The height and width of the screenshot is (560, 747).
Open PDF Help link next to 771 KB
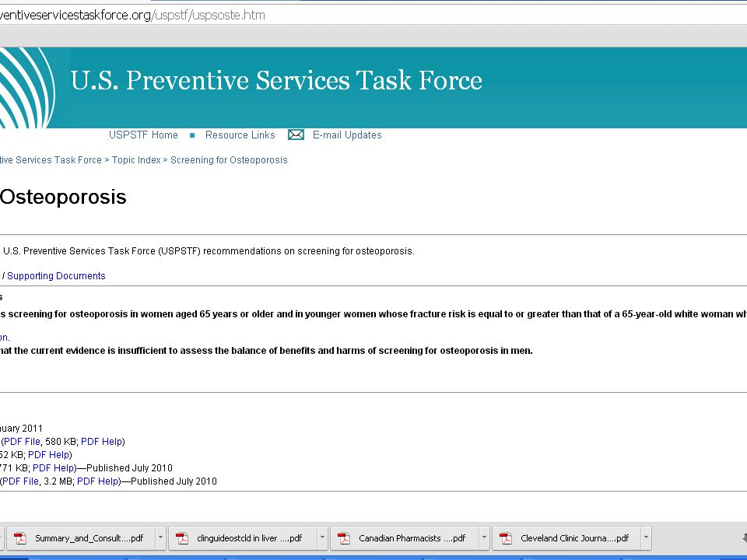point(53,468)
